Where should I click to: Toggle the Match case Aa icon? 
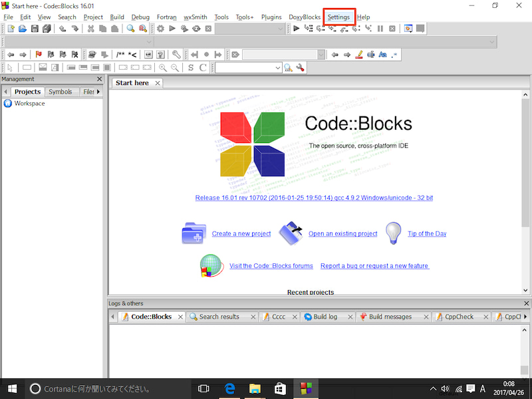click(x=383, y=55)
